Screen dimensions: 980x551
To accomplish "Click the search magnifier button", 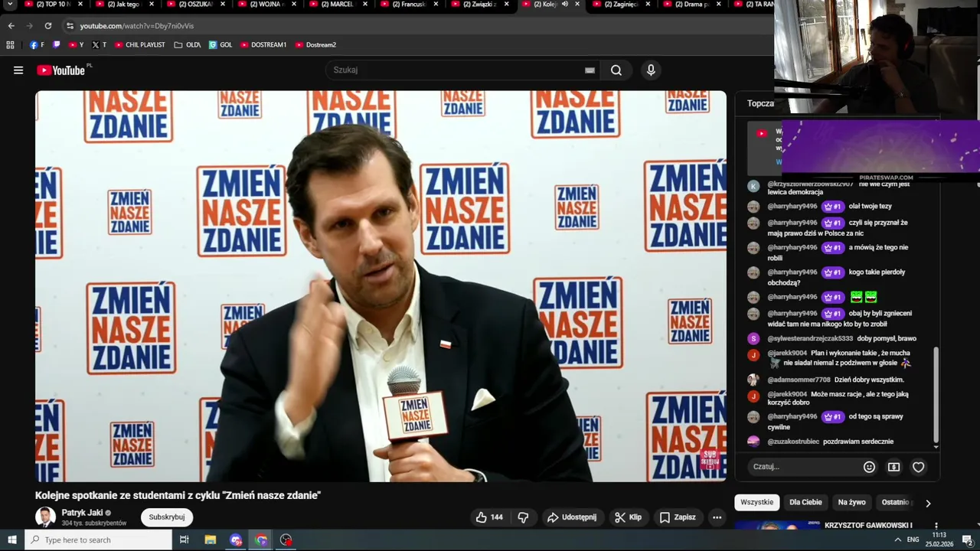I will coord(616,70).
